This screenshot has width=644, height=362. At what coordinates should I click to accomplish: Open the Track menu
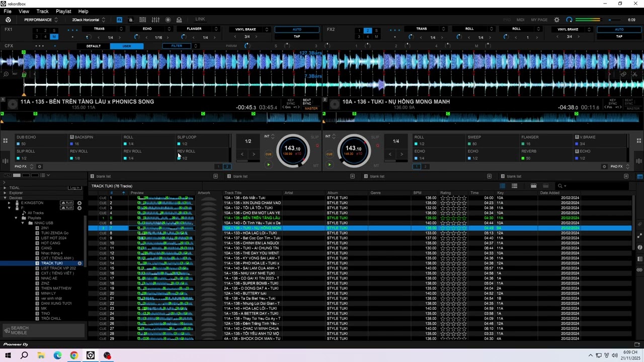click(x=43, y=11)
